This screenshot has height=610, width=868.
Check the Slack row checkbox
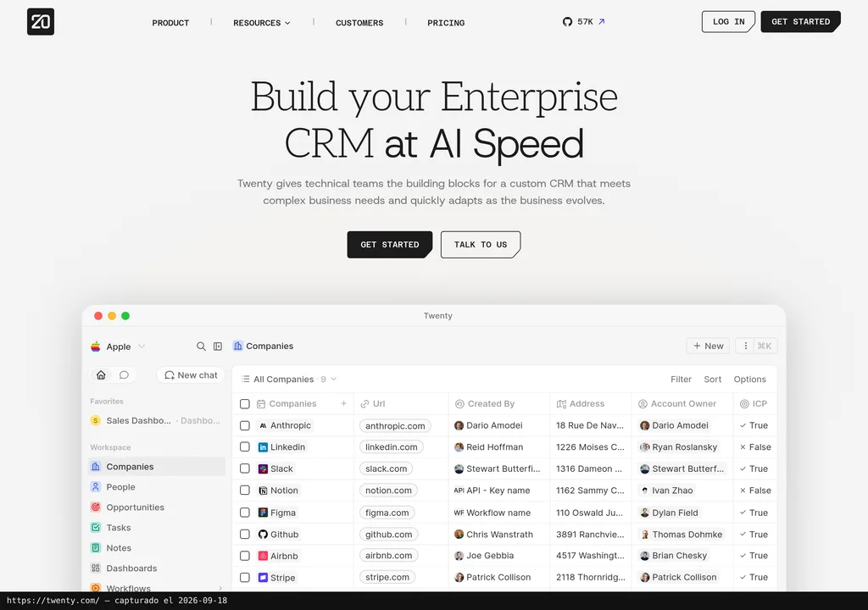pos(245,469)
